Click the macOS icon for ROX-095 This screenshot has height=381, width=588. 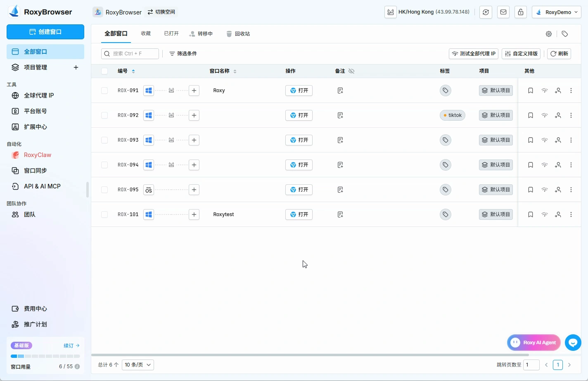pyautogui.click(x=149, y=190)
